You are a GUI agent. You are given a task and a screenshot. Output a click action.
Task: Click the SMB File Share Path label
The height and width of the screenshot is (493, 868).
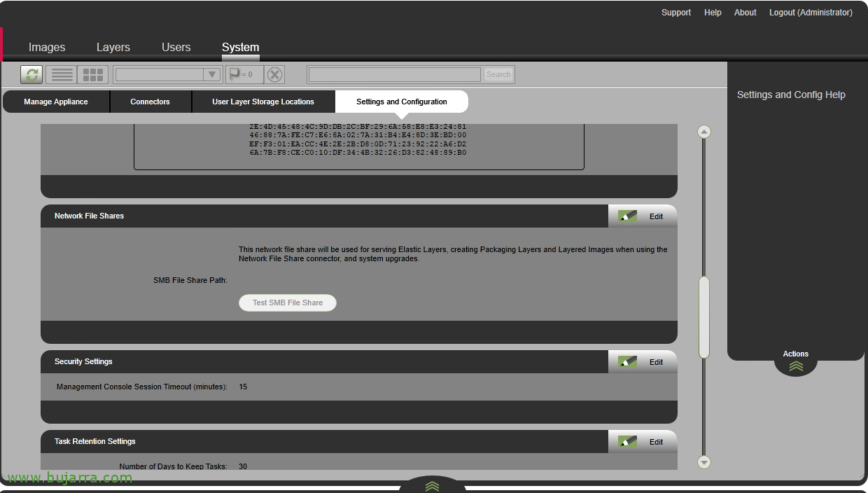[x=190, y=280]
